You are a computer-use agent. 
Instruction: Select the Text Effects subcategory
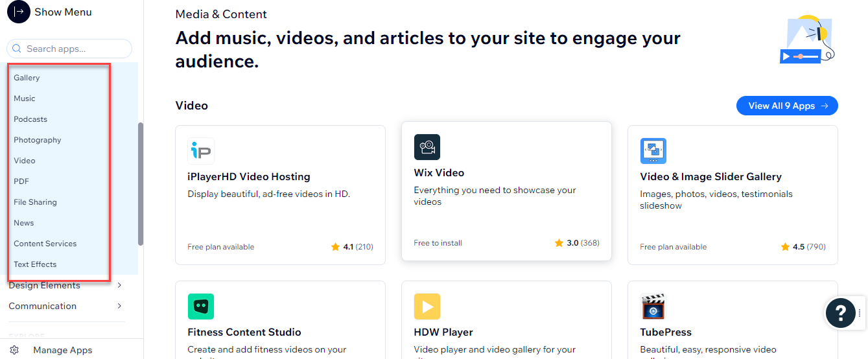point(35,264)
